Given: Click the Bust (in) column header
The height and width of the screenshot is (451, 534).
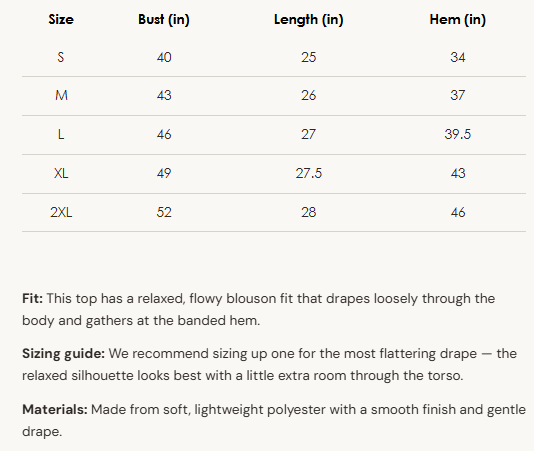Looking at the screenshot, I should coord(164,19).
